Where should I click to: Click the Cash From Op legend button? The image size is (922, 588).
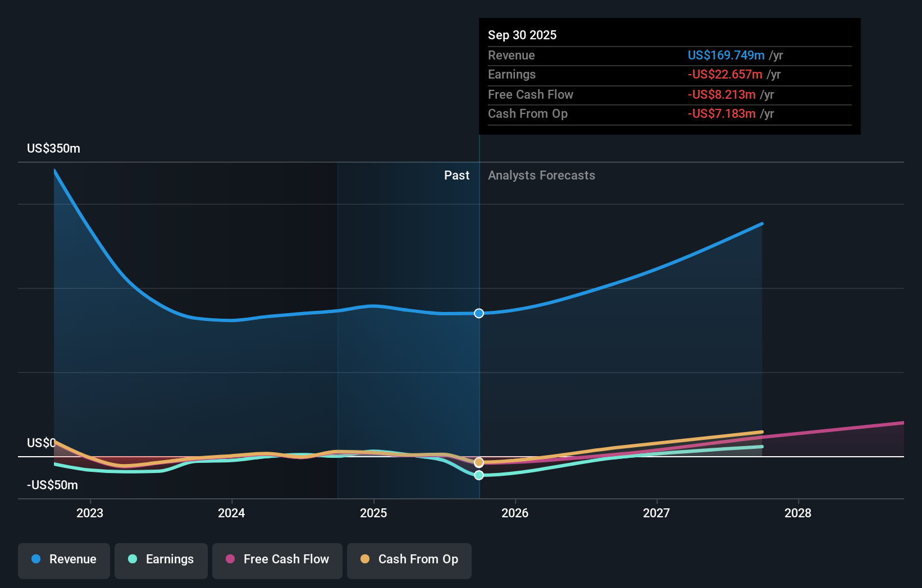click(409, 559)
